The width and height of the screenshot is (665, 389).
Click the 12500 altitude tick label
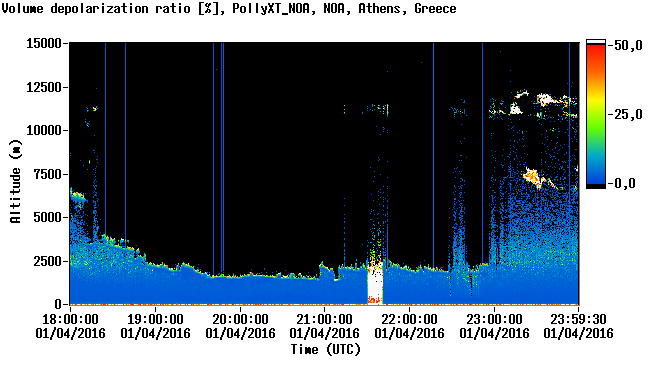click(44, 87)
